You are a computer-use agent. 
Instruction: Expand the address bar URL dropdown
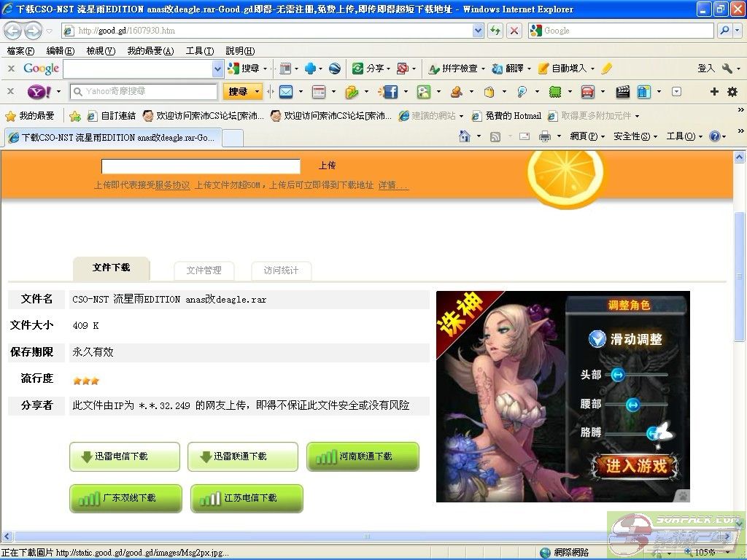pyautogui.click(x=478, y=31)
